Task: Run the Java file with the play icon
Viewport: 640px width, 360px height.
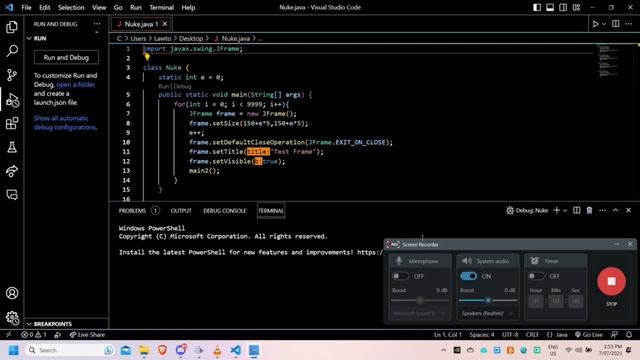Action: [596, 24]
